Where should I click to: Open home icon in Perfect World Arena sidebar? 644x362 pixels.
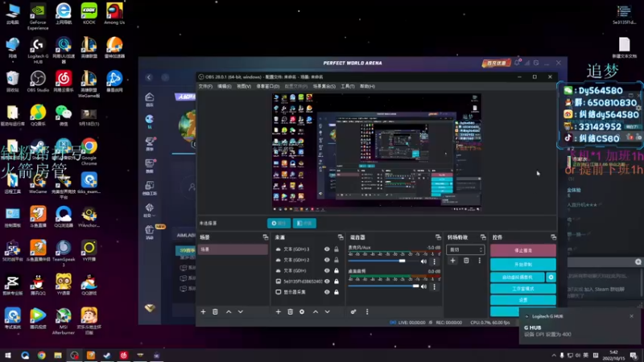150,99
